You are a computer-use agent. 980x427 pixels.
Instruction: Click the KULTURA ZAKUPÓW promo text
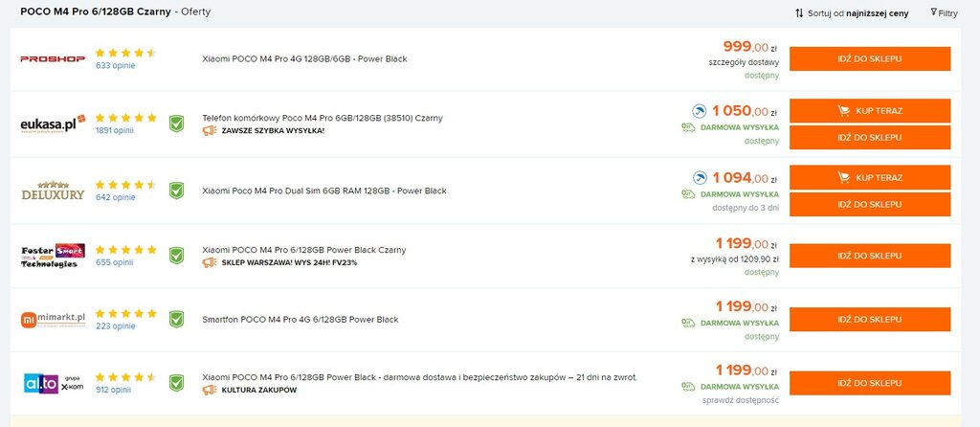tap(259, 390)
